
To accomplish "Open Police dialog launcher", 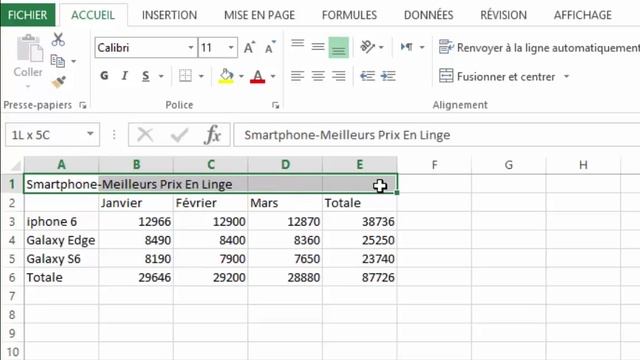I will coord(276,106).
